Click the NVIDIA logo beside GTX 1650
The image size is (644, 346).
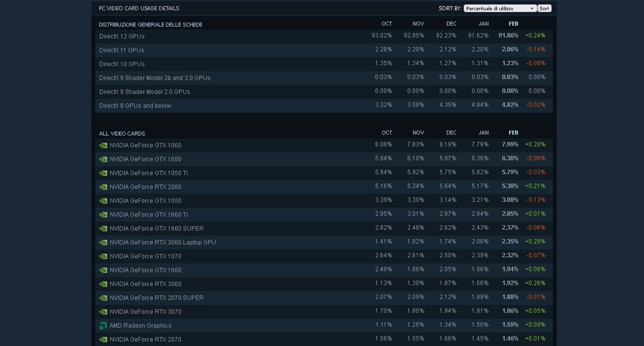[103, 159]
